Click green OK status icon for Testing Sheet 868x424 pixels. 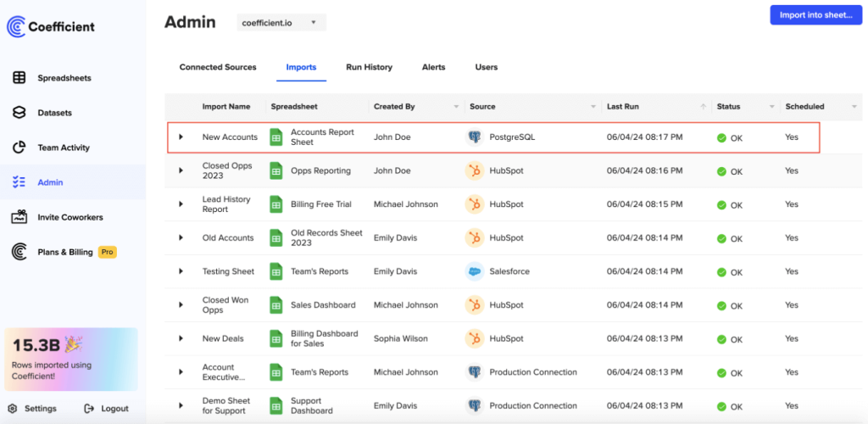coord(721,271)
